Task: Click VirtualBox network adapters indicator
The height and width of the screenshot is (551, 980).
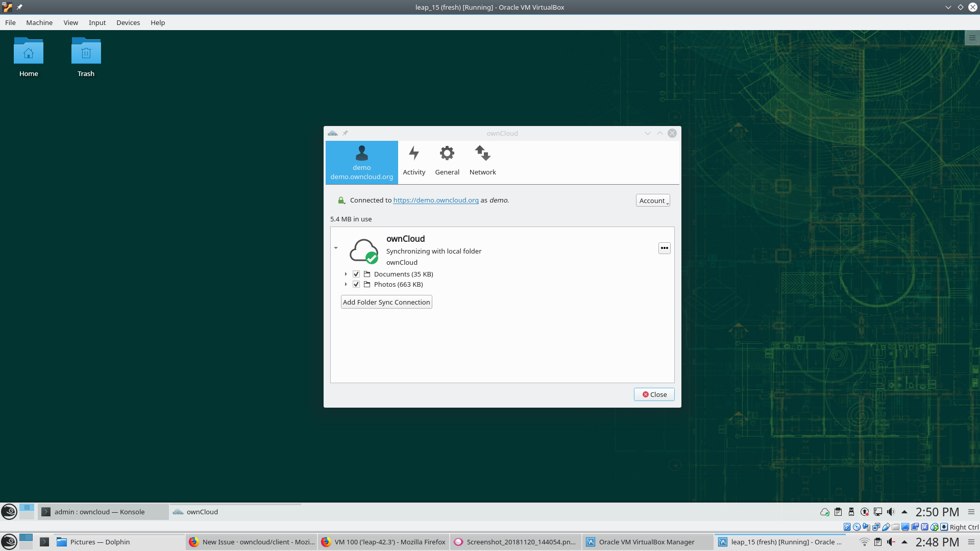Action: [x=876, y=527]
